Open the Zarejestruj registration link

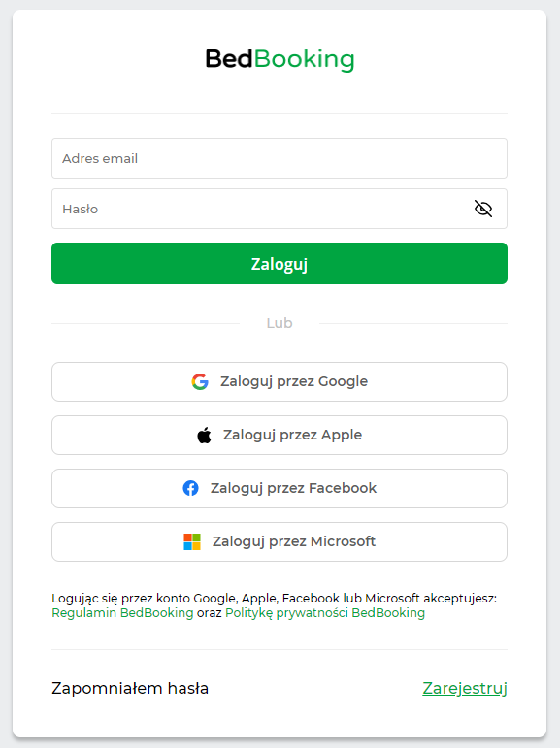(x=465, y=689)
